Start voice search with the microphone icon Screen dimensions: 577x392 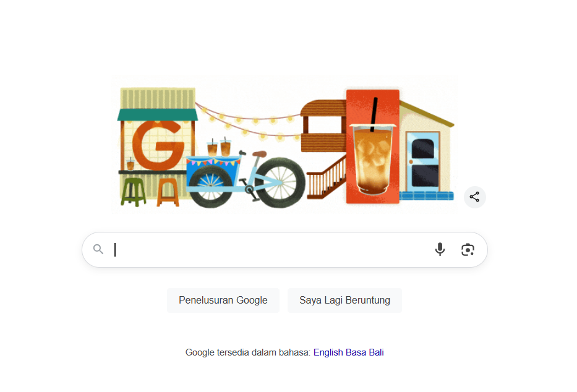click(x=440, y=250)
